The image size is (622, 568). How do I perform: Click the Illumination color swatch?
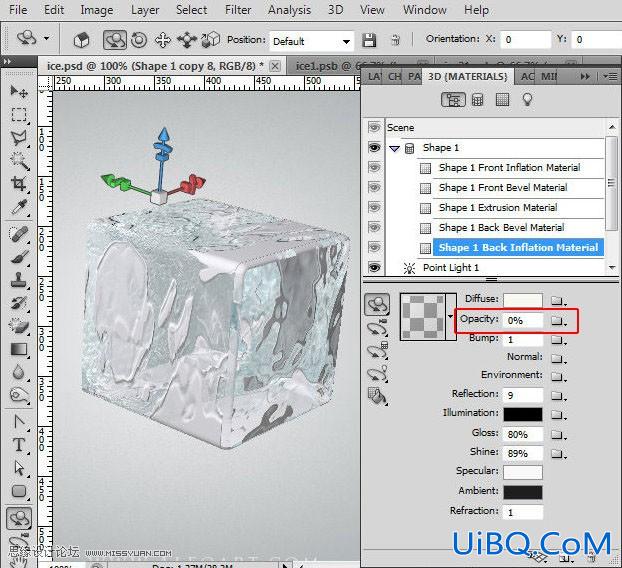523,414
